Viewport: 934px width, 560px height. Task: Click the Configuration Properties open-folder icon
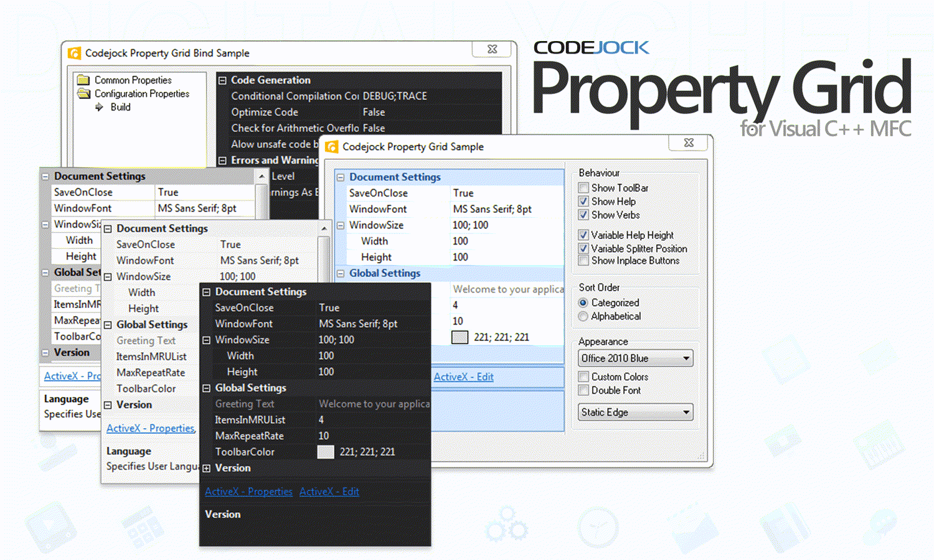(83, 93)
